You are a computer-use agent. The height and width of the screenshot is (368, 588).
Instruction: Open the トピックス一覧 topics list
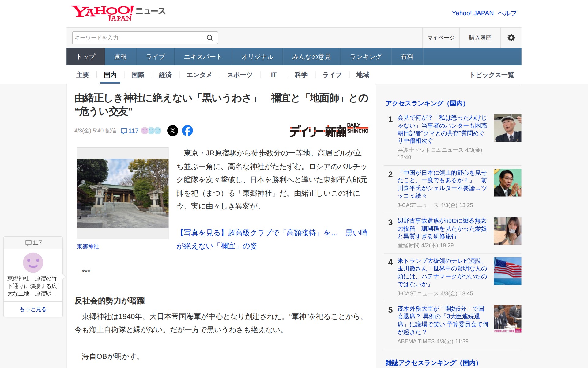pyautogui.click(x=492, y=75)
